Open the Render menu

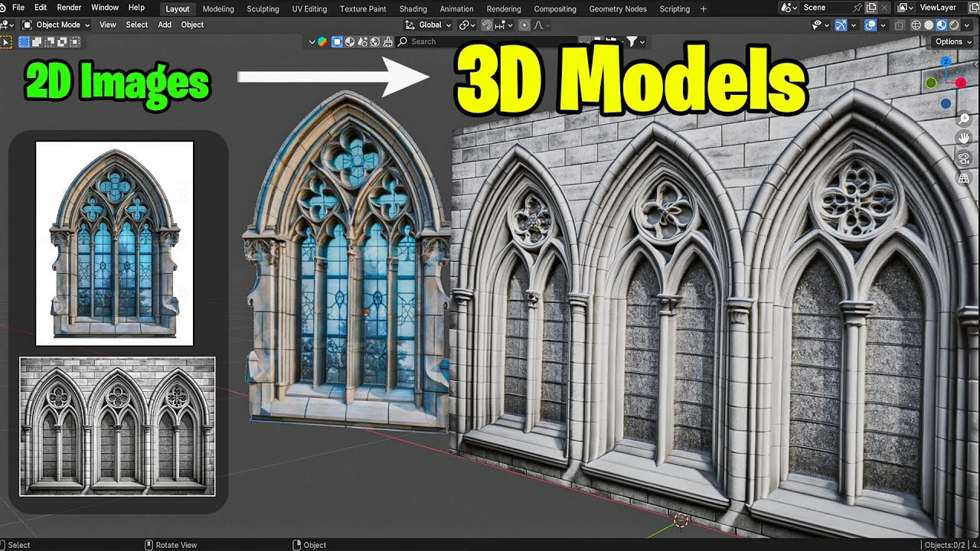click(69, 8)
